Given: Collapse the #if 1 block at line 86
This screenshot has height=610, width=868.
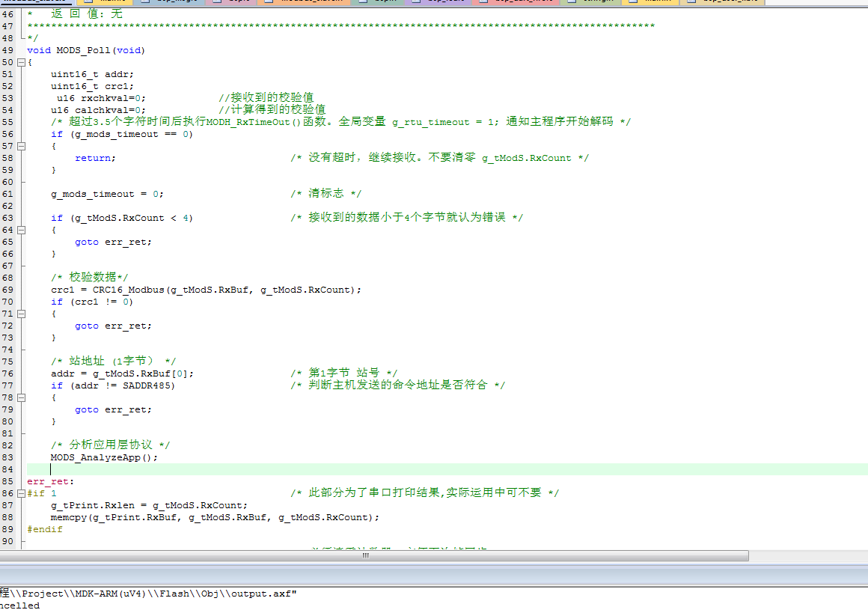Looking at the screenshot, I should click(21, 493).
